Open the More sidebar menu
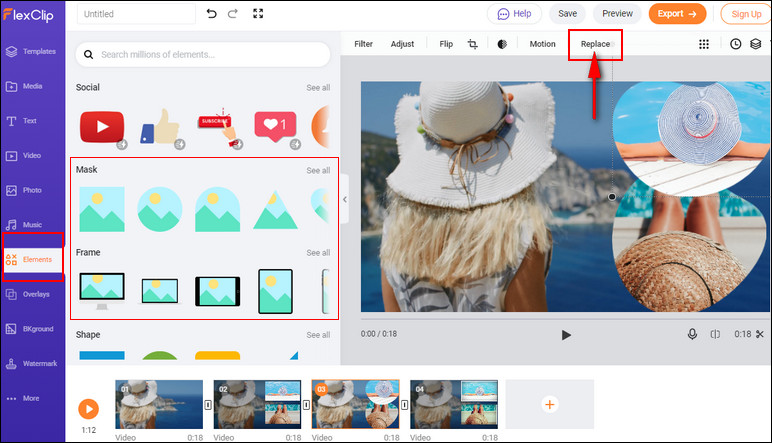 pyautogui.click(x=23, y=398)
